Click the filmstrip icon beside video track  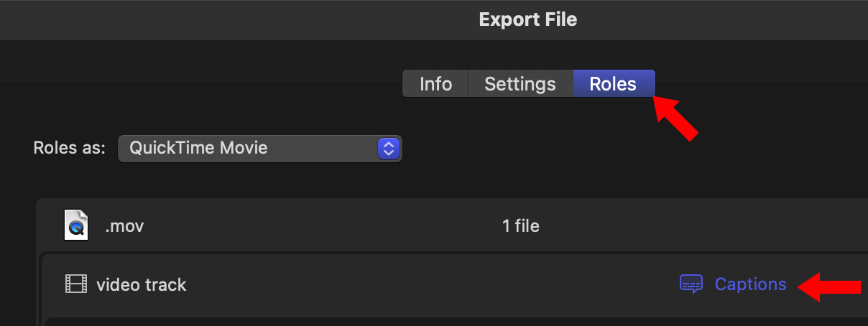75,284
